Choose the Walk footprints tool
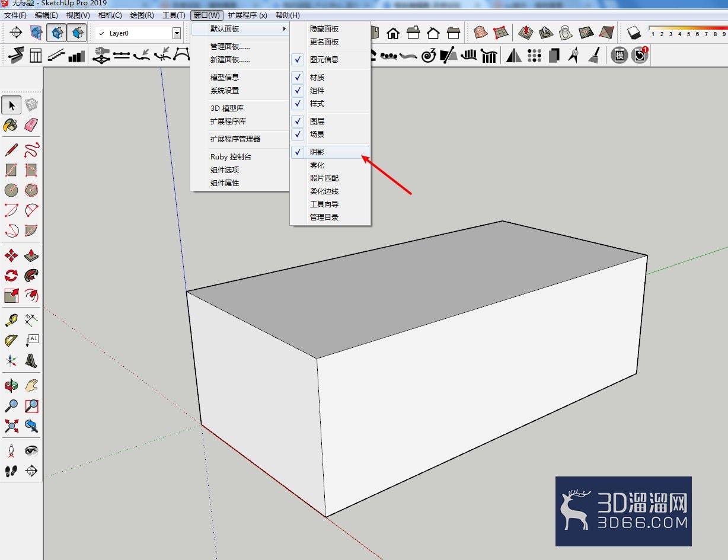 tap(11, 471)
